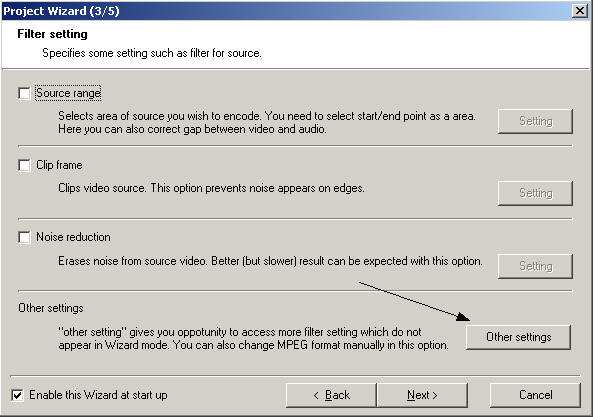Open the Other settings button
This screenshot has height=417, width=594.
click(x=518, y=337)
